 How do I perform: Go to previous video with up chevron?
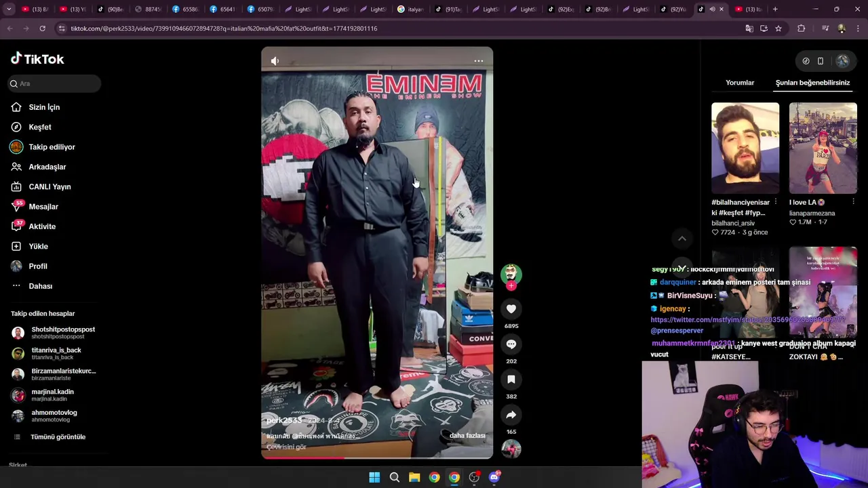tap(682, 239)
